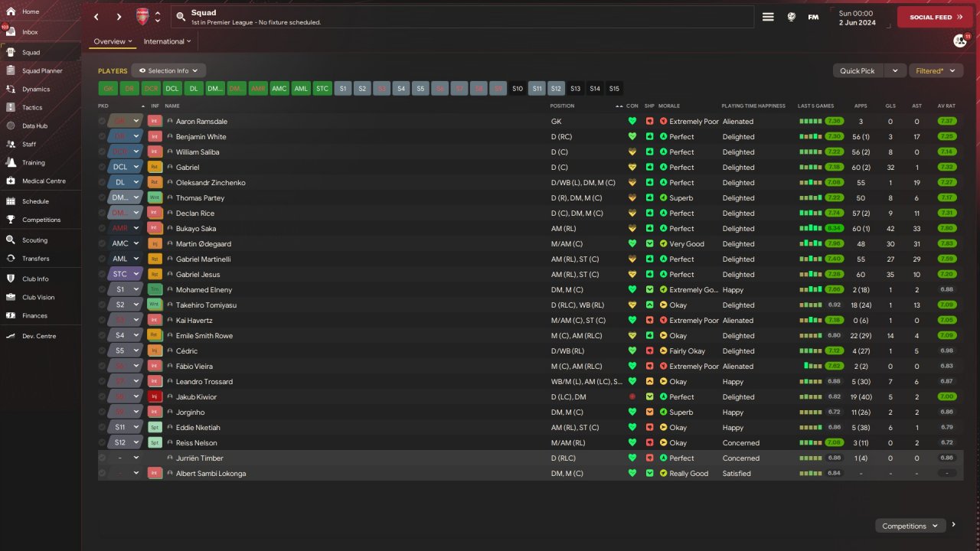Open Selection Info dropdown
The width and height of the screenshot is (980, 551).
tap(168, 70)
